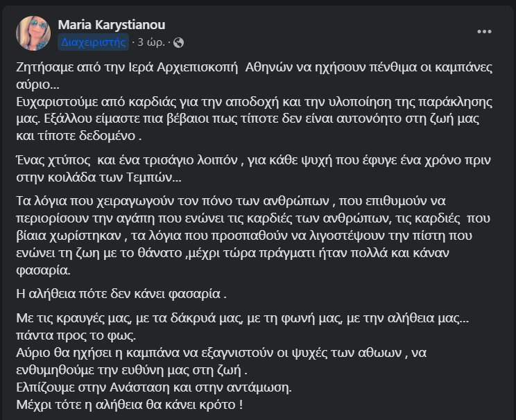Open the post's 3 ώρ. timestamp link
This screenshot has height=420, width=516.
coord(151,42)
